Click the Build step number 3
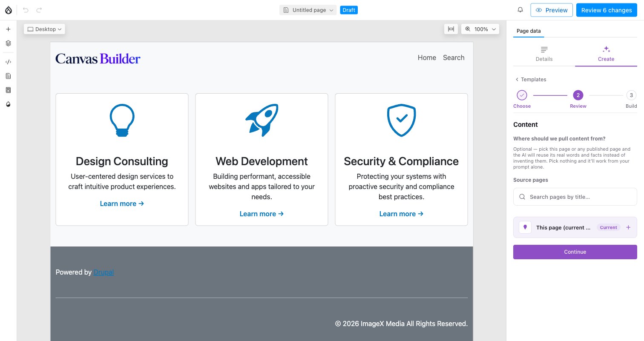This screenshot has width=644, height=341. (631, 95)
